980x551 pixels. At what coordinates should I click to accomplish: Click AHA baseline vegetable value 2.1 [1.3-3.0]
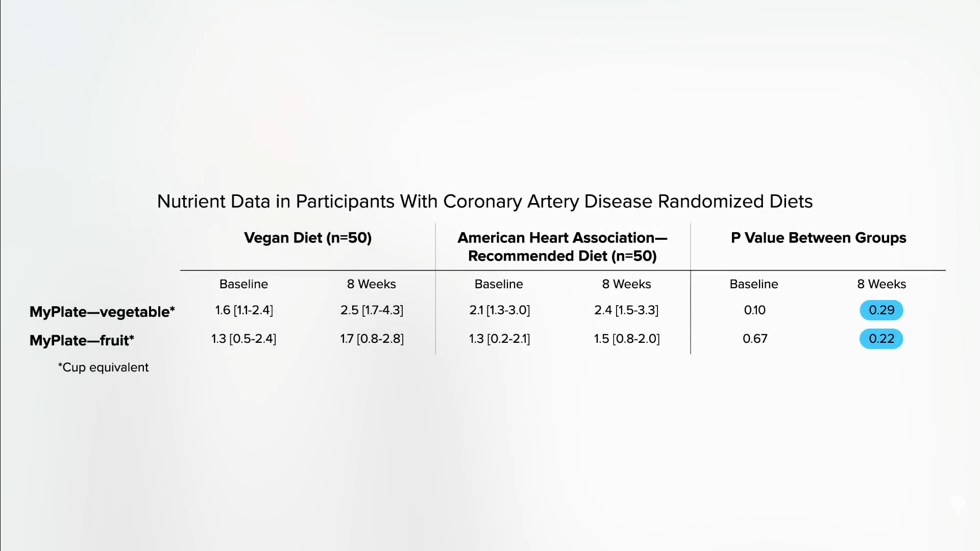(499, 310)
